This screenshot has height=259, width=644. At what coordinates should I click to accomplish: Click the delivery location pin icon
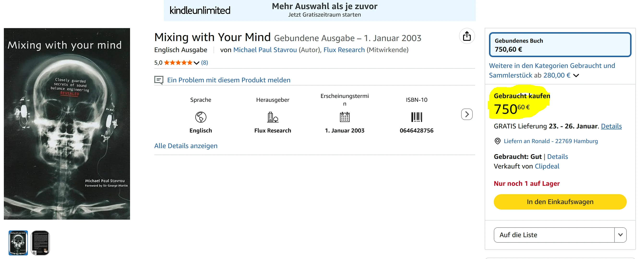(x=497, y=141)
